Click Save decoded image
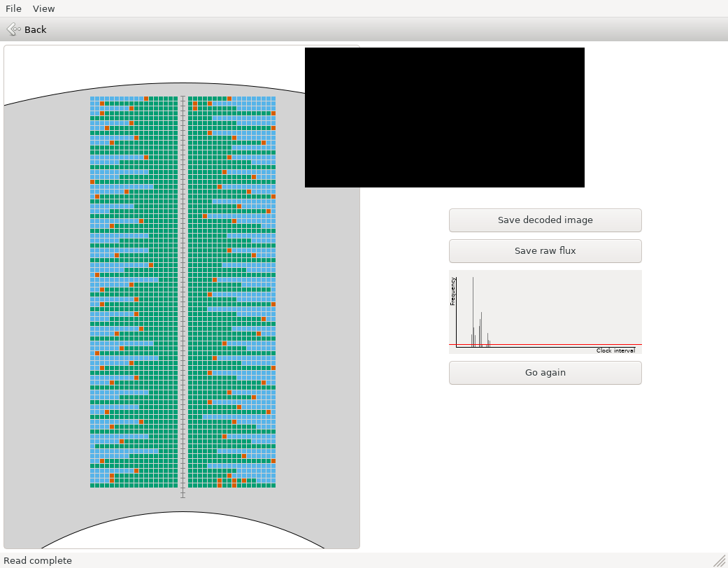The width and height of the screenshot is (728, 568). 545,220
